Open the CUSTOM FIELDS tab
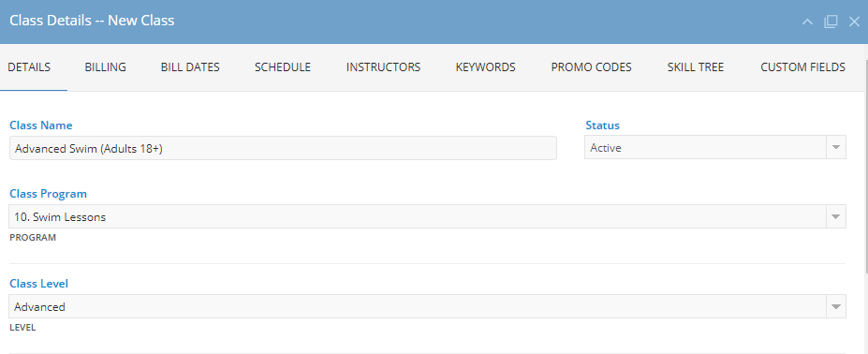 [802, 67]
